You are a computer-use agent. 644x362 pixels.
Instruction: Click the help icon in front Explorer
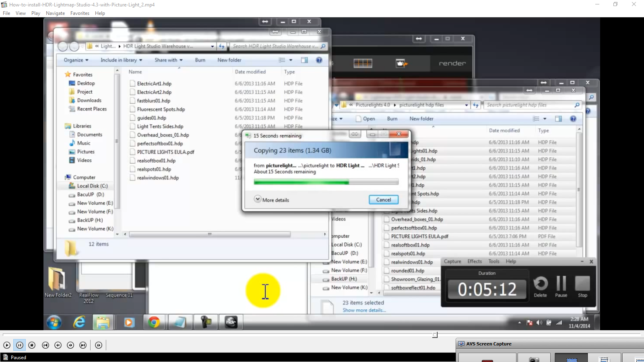coord(319,60)
